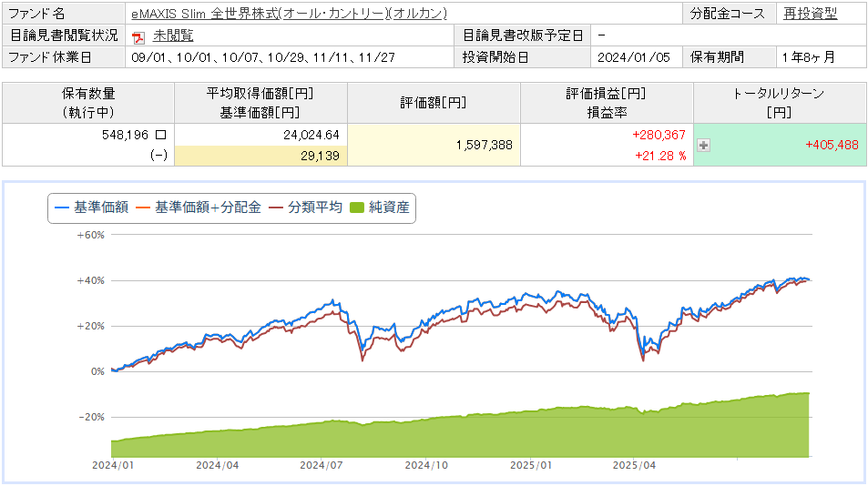
Task: Click the investment start date 2024/01/05
Action: pyautogui.click(x=634, y=57)
